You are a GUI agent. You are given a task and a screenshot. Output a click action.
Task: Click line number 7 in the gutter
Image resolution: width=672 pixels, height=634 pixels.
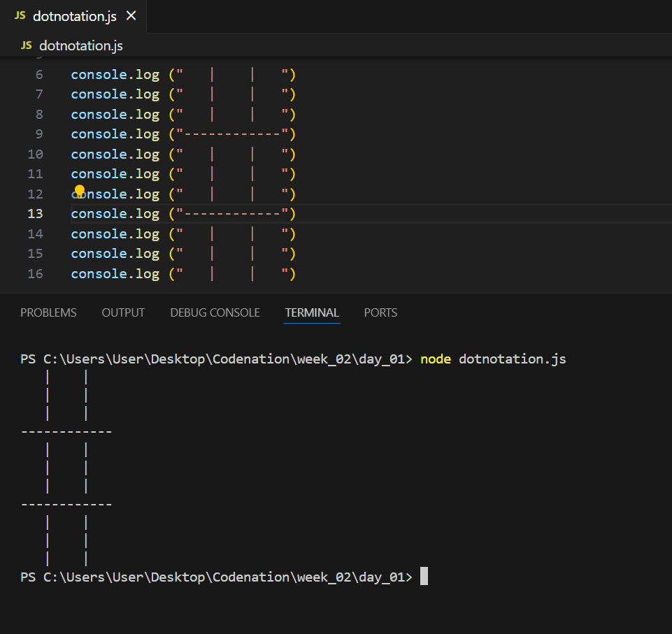tap(39, 94)
